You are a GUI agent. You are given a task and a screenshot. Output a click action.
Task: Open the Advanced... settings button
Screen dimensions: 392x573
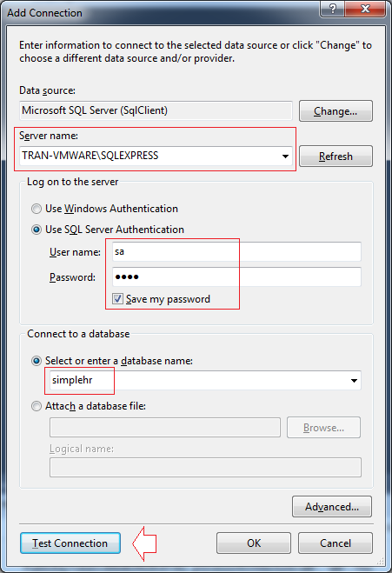332,507
